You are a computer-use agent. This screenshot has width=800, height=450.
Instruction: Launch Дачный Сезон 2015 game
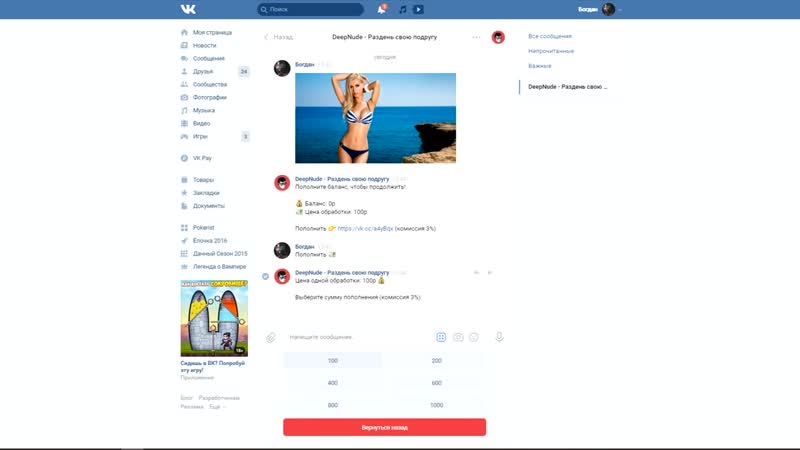220,254
